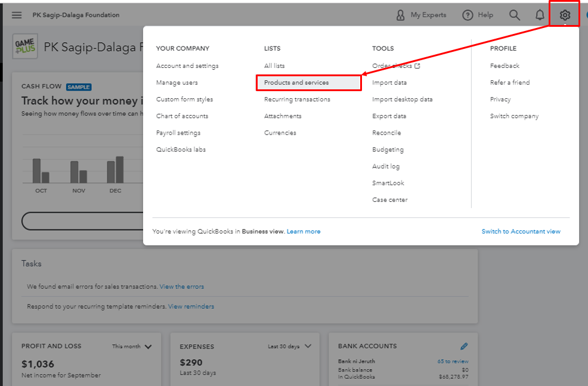Open the notifications bell
588x386 pixels.
tap(540, 15)
